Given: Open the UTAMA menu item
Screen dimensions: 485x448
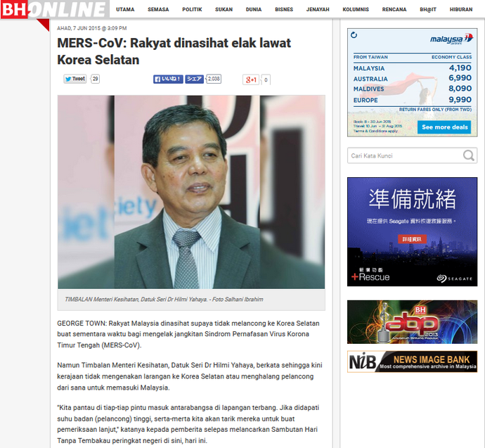Looking at the screenshot, I should tap(125, 10).
